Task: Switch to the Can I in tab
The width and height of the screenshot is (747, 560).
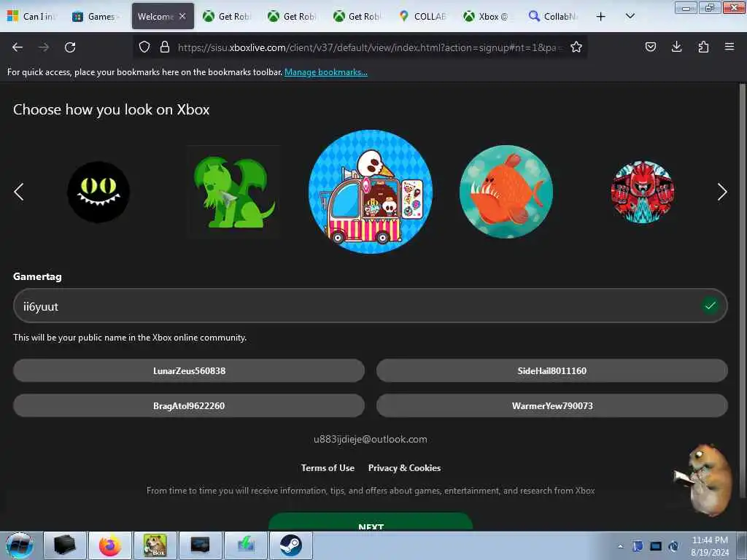Action: [x=32, y=16]
